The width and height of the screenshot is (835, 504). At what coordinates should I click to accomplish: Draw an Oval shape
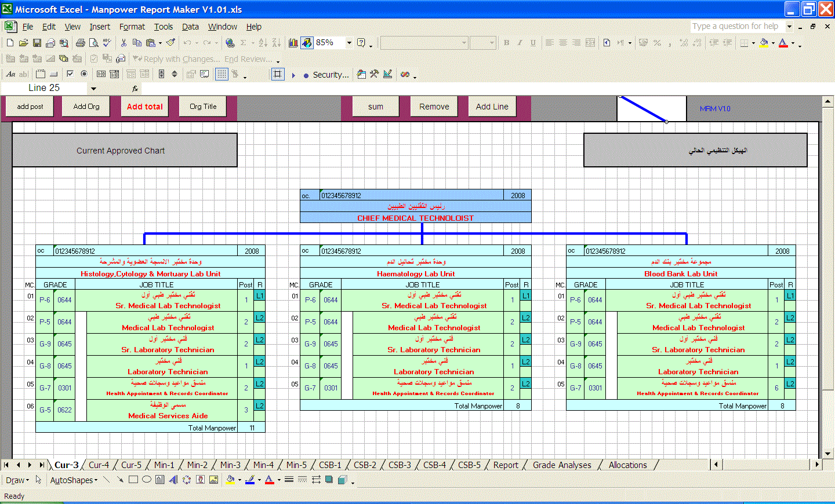click(146, 480)
